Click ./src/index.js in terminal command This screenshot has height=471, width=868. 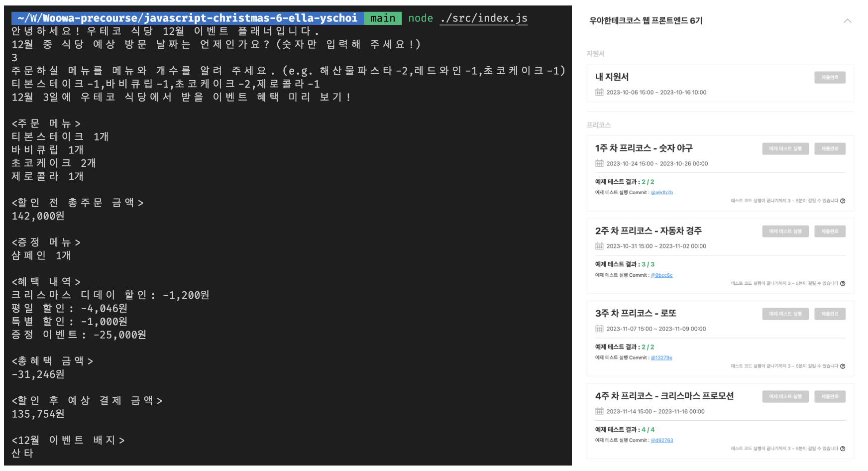(484, 18)
